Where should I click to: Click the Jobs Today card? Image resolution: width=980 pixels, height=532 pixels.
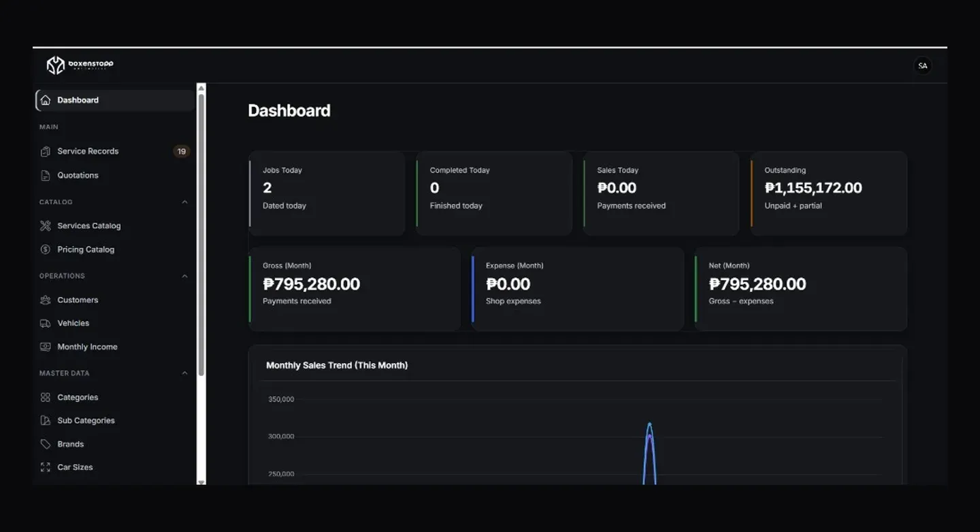(327, 193)
